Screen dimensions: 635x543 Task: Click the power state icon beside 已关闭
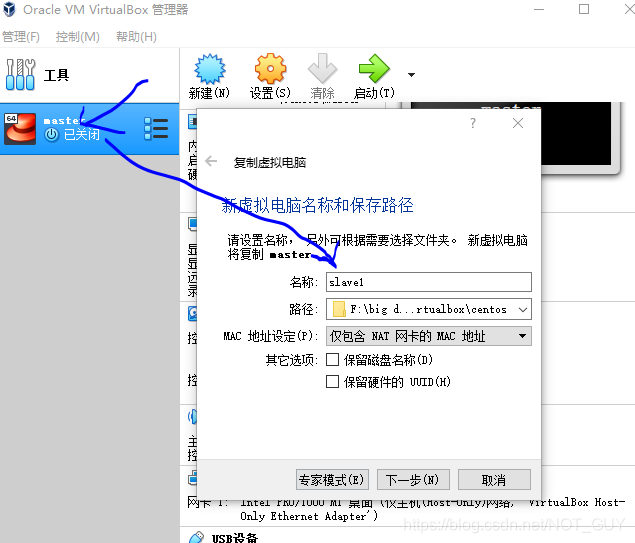(x=51, y=134)
